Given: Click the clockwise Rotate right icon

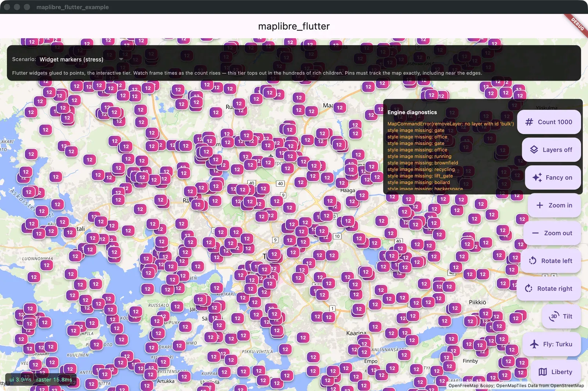Looking at the screenshot, I should coord(528,288).
